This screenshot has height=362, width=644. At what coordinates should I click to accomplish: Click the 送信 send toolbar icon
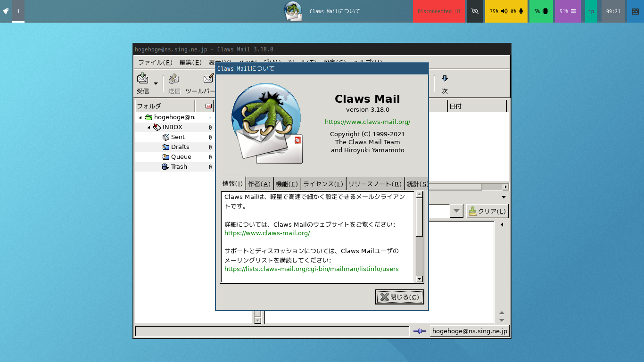coord(174,79)
